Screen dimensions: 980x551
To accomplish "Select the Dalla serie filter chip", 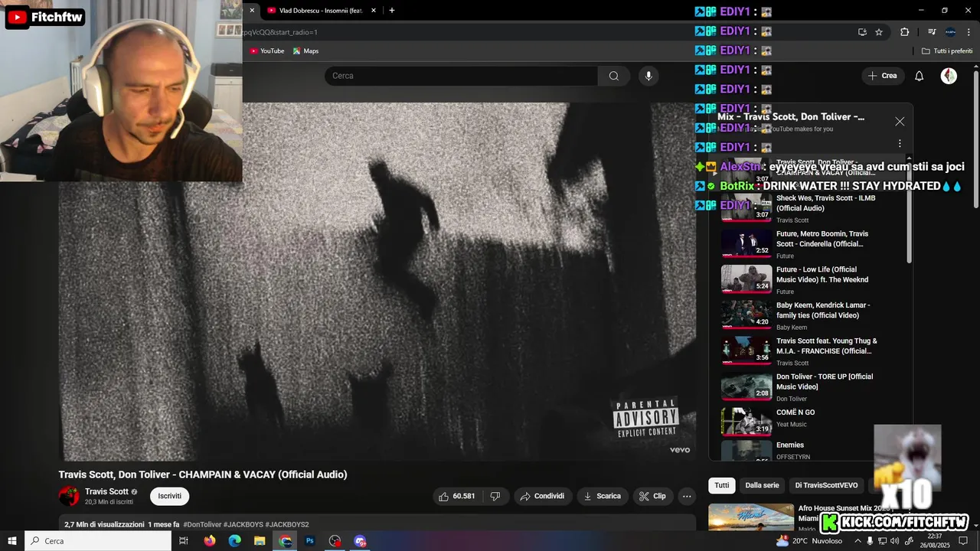I will pos(762,485).
